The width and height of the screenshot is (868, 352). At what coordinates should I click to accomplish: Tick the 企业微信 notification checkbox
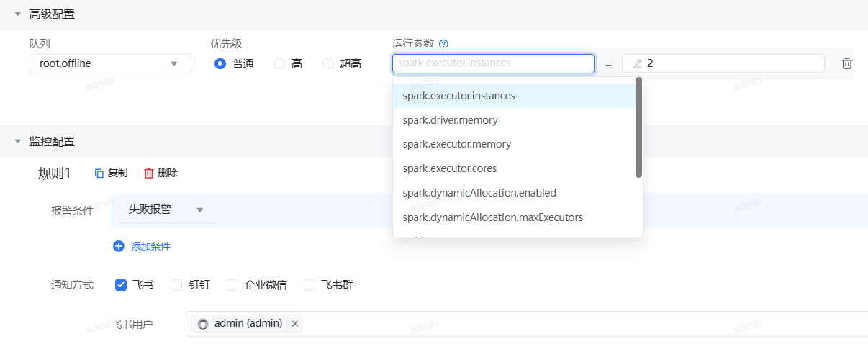coord(232,285)
